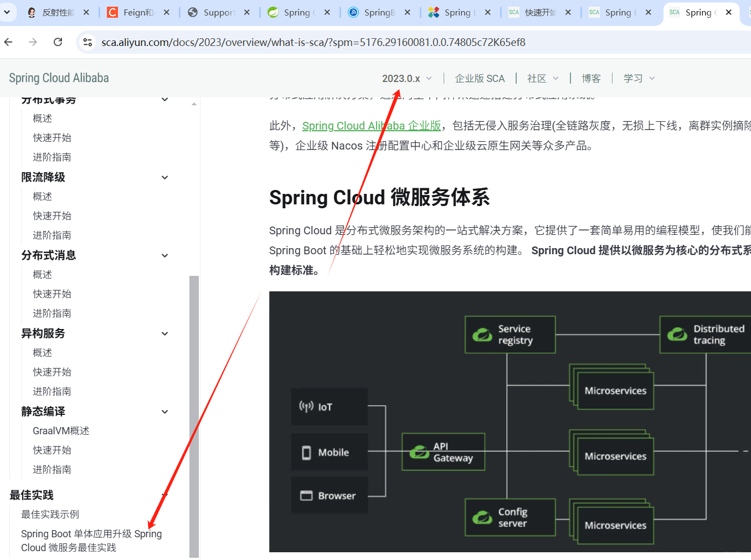The width and height of the screenshot is (751, 560).
Task: Close the SpringB tab
Action: coord(408,12)
